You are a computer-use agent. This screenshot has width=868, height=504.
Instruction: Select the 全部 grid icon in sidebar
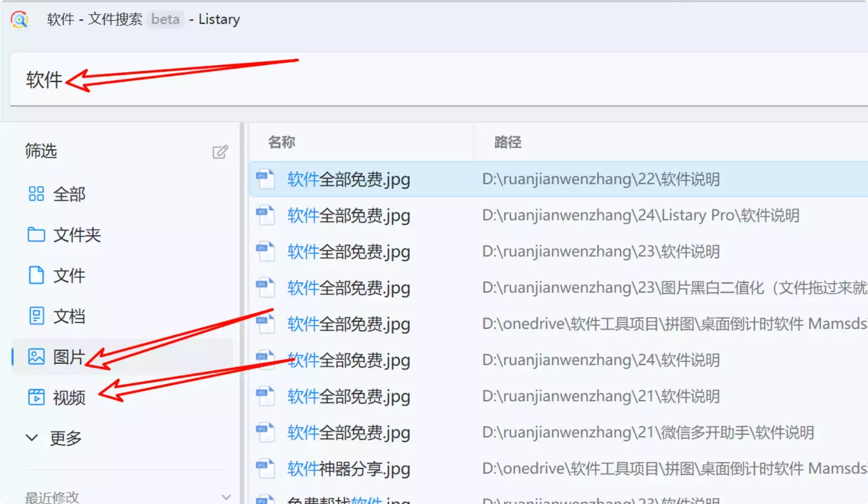[x=36, y=194]
